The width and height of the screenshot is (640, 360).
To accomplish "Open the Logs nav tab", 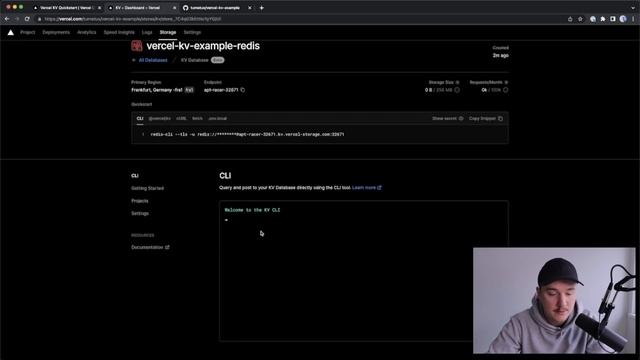I will pyautogui.click(x=147, y=32).
